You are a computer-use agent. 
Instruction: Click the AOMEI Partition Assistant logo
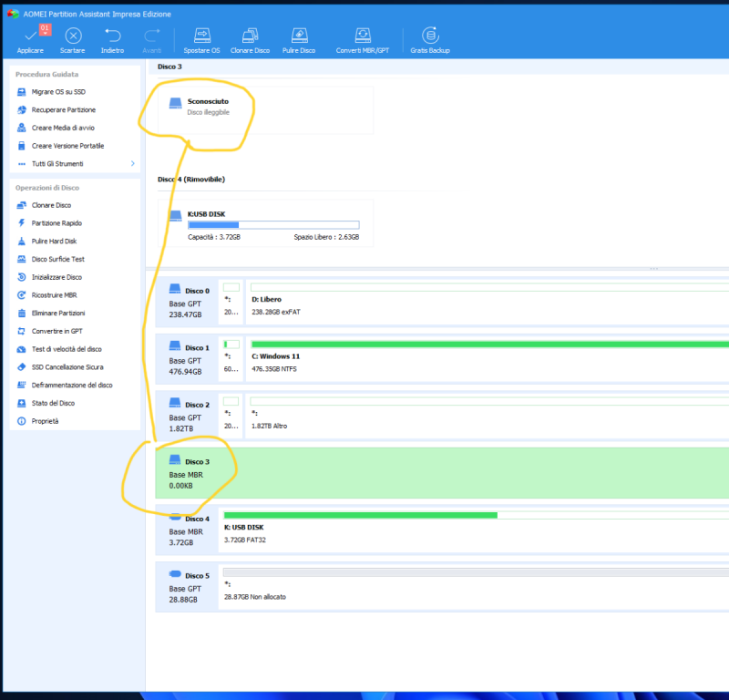coord(13,14)
